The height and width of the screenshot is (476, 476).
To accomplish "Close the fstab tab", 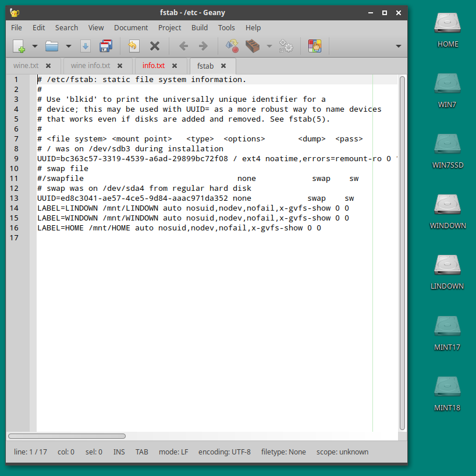I will [223, 66].
